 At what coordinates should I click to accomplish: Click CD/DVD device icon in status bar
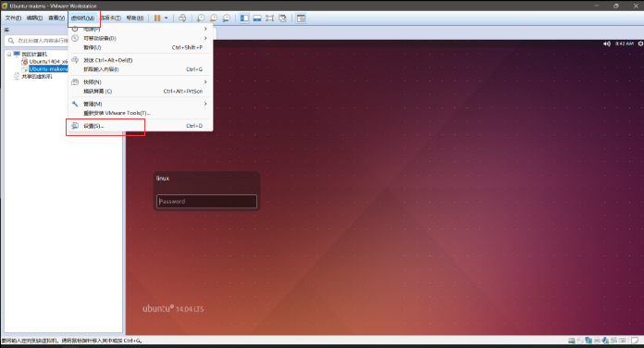pyautogui.click(x=580, y=341)
